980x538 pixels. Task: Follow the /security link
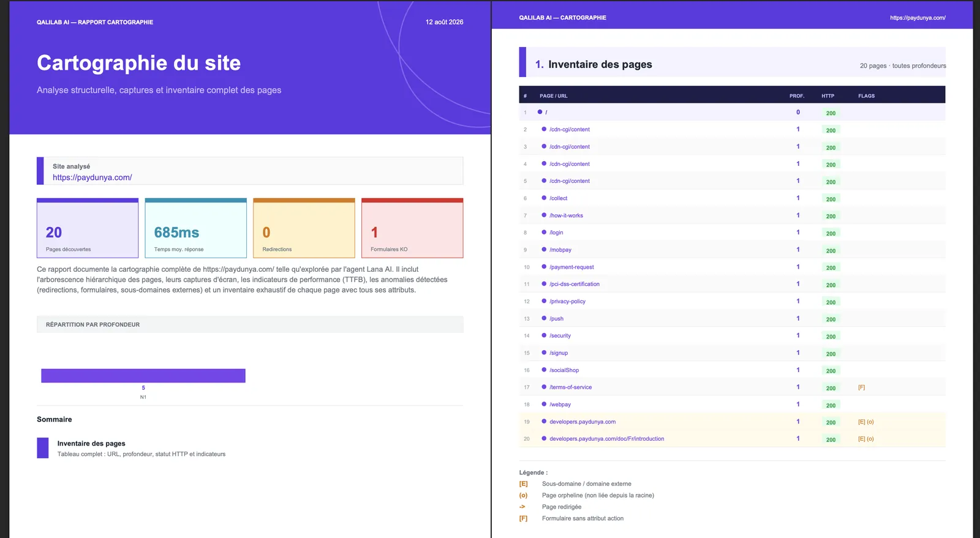click(560, 335)
